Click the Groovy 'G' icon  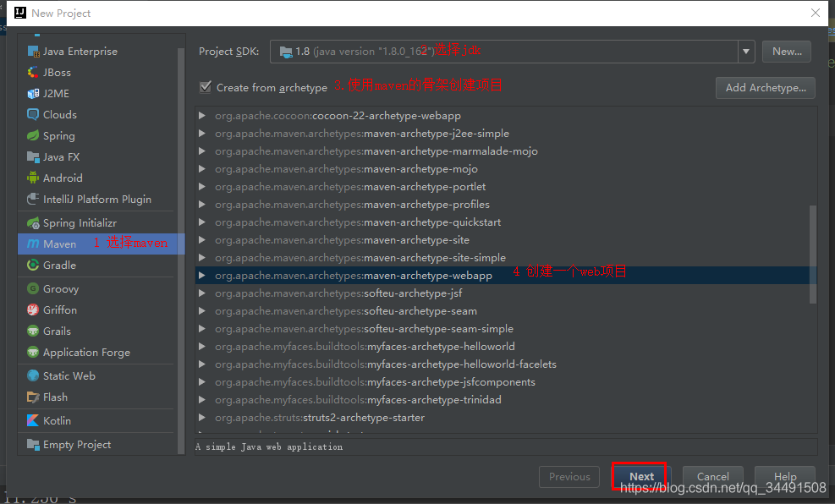click(x=33, y=288)
